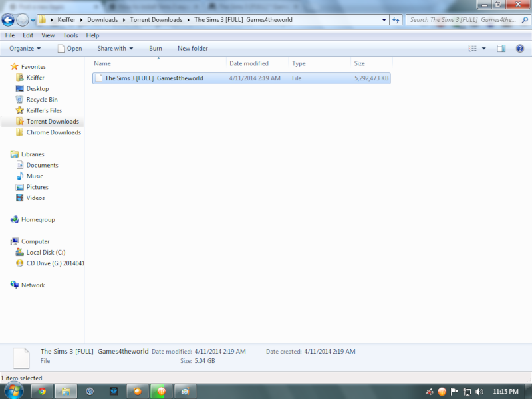
Task: Click Torrent Downloads in the breadcrumb
Action: point(156,20)
